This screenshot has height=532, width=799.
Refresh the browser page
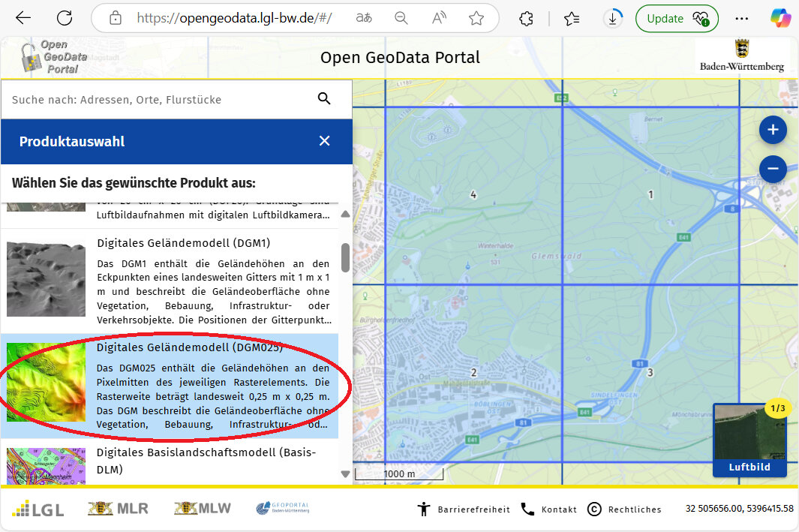65,18
